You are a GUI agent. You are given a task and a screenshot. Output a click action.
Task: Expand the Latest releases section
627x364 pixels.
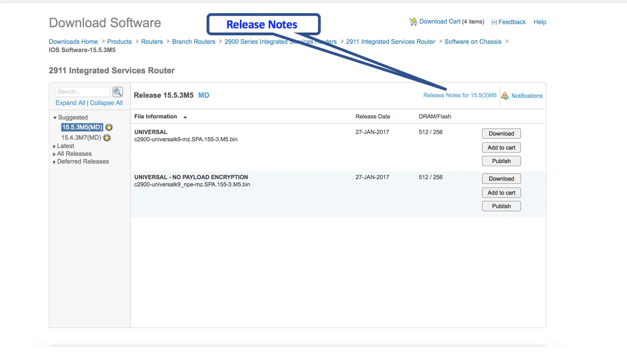[54, 146]
